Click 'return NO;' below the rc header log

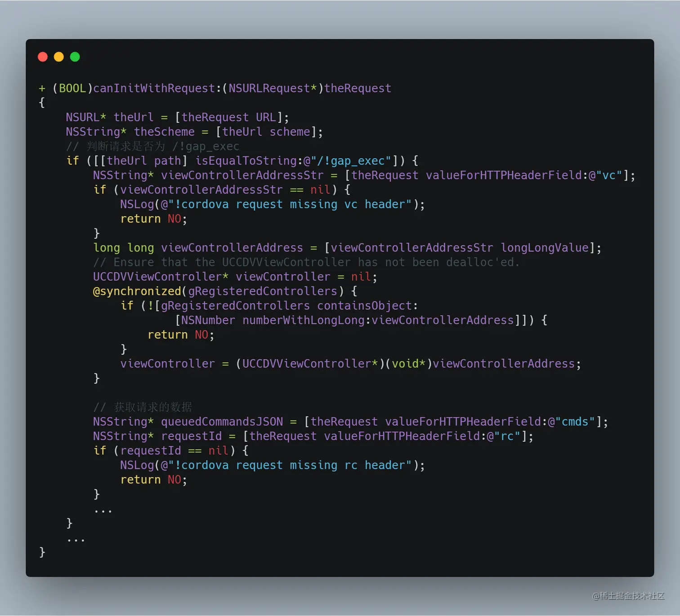click(x=153, y=480)
